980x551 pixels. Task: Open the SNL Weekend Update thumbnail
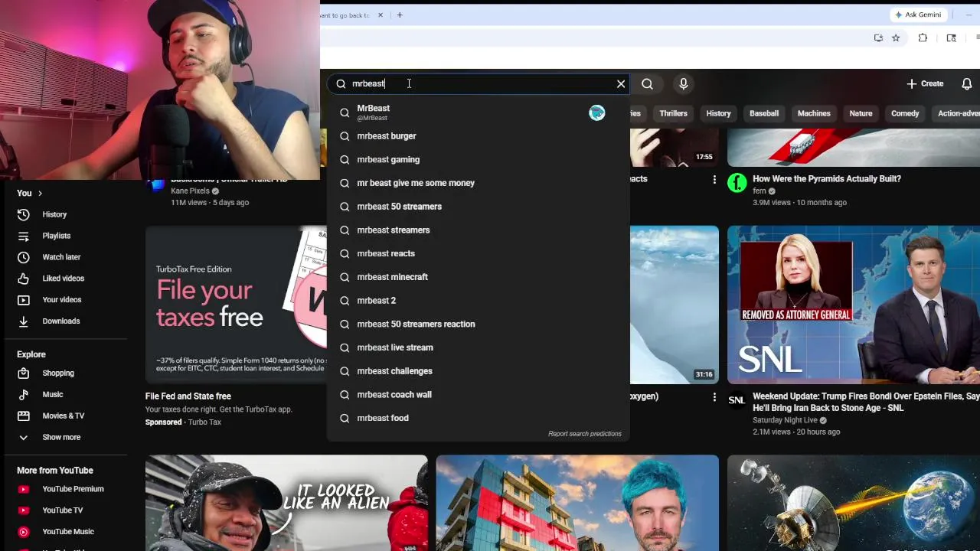[854, 305]
